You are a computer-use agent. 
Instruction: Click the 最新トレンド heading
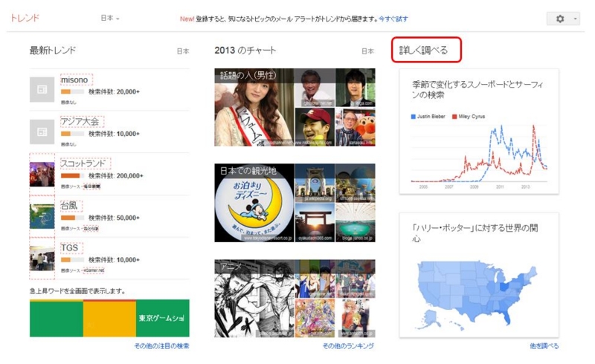(x=53, y=50)
